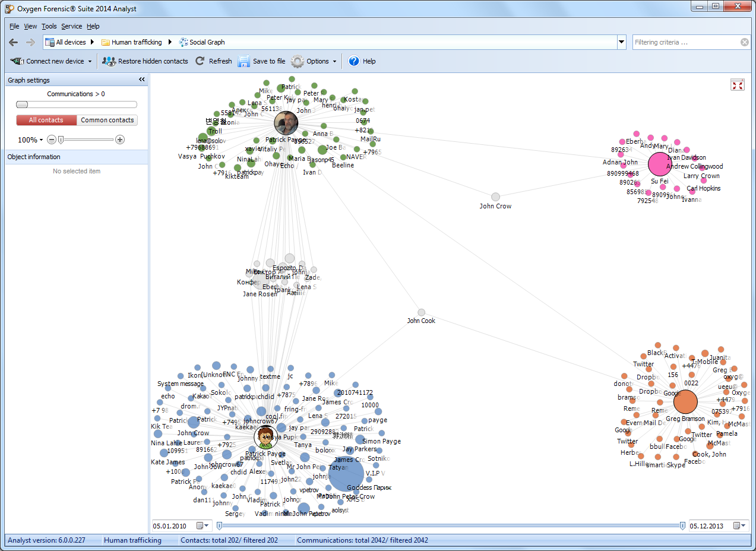Click the Social Graph breadcrumb text
756x551 pixels.
tap(207, 42)
